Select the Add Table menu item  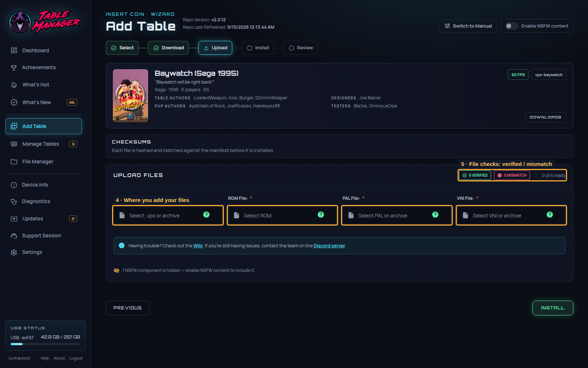click(43, 126)
